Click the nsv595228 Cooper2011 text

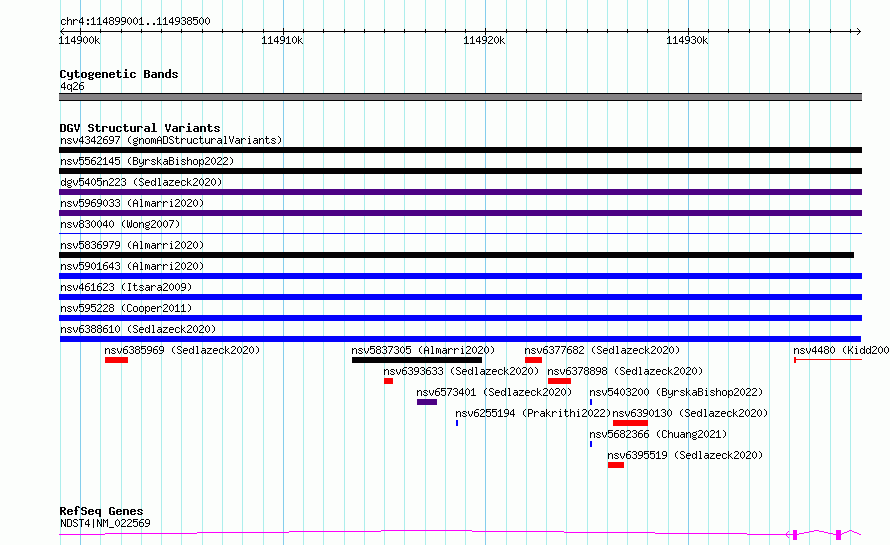[126, 308]
